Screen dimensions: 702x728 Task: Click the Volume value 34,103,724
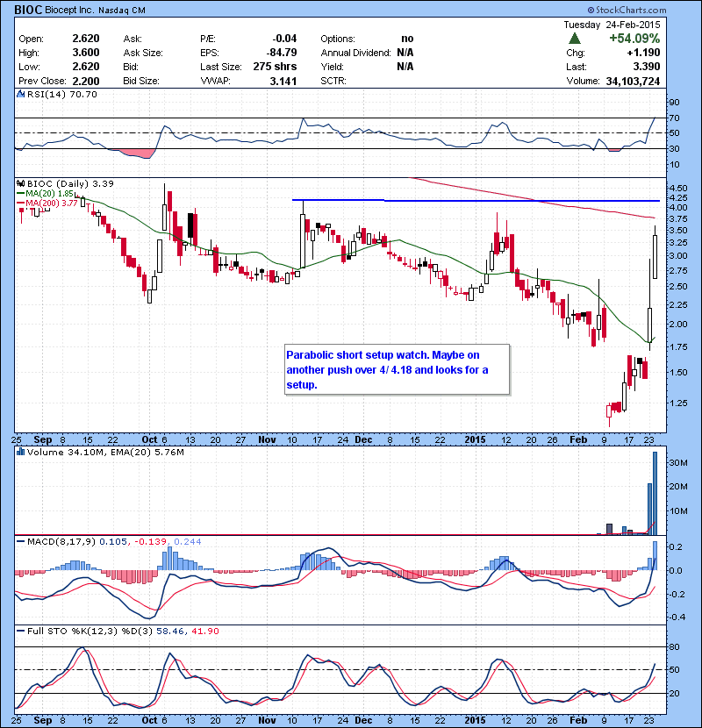[x=633, y=81]
